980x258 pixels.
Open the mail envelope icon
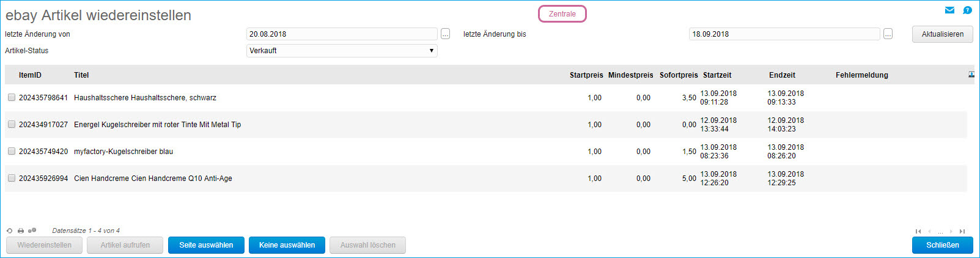(x=949, y=10)
